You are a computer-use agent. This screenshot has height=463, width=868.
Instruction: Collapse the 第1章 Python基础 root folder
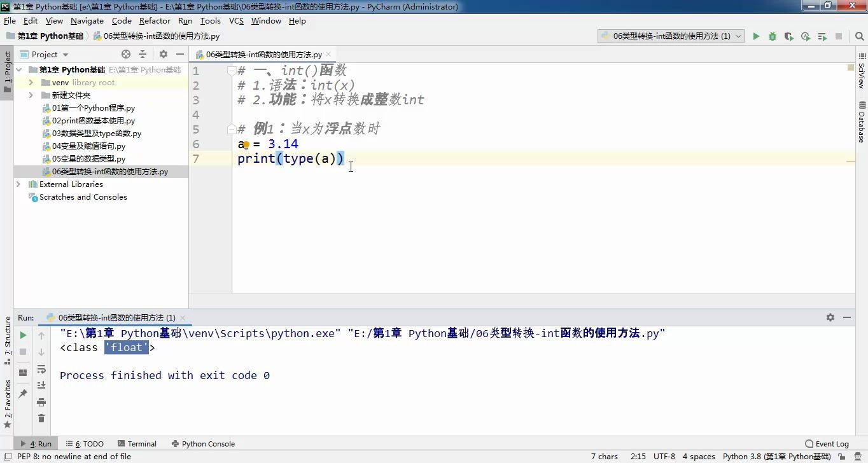(19, 70)
